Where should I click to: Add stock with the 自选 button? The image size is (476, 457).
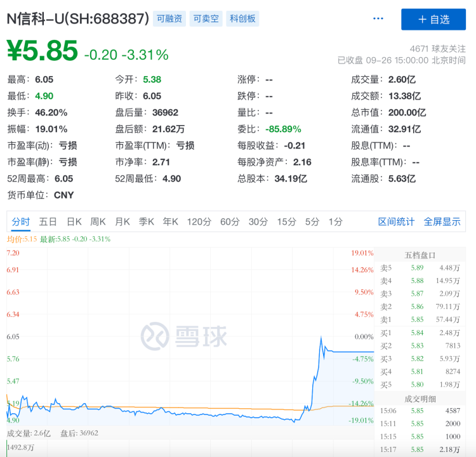pyautogui.click(x=433, y=20)
